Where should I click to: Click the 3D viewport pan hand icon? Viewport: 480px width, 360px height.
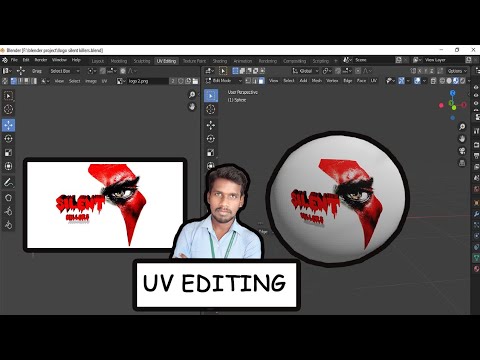coord(462,138)
